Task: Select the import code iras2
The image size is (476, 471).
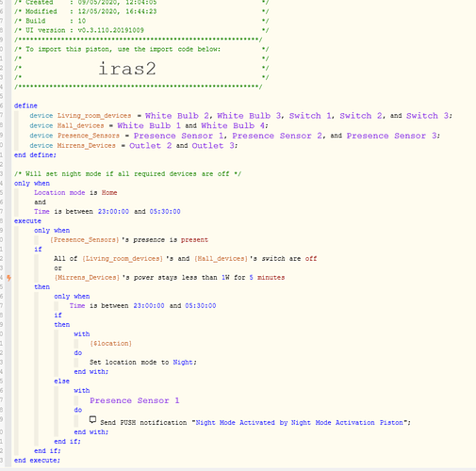Action: (127, 69)
